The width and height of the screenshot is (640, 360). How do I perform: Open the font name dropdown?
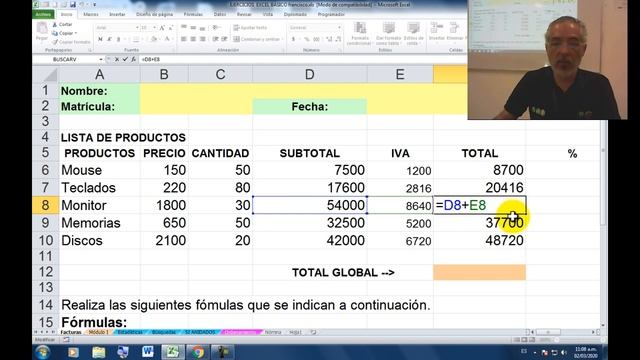tap(137, 27)
